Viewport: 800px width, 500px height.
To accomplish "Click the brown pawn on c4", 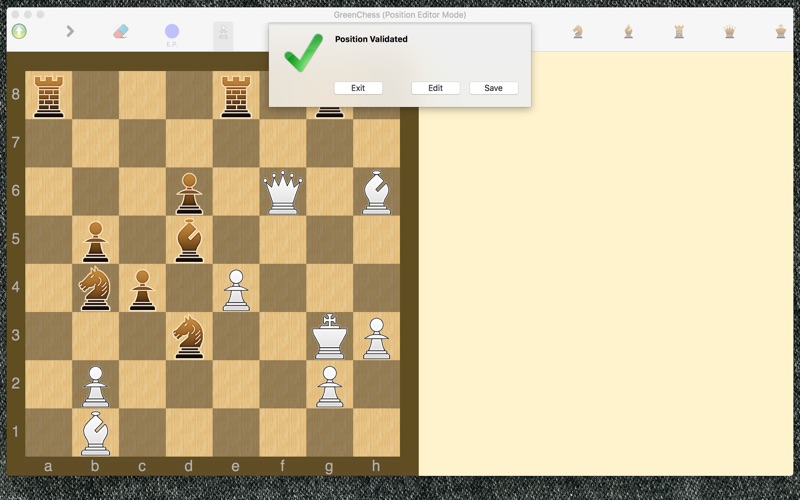I will (142, 290).
